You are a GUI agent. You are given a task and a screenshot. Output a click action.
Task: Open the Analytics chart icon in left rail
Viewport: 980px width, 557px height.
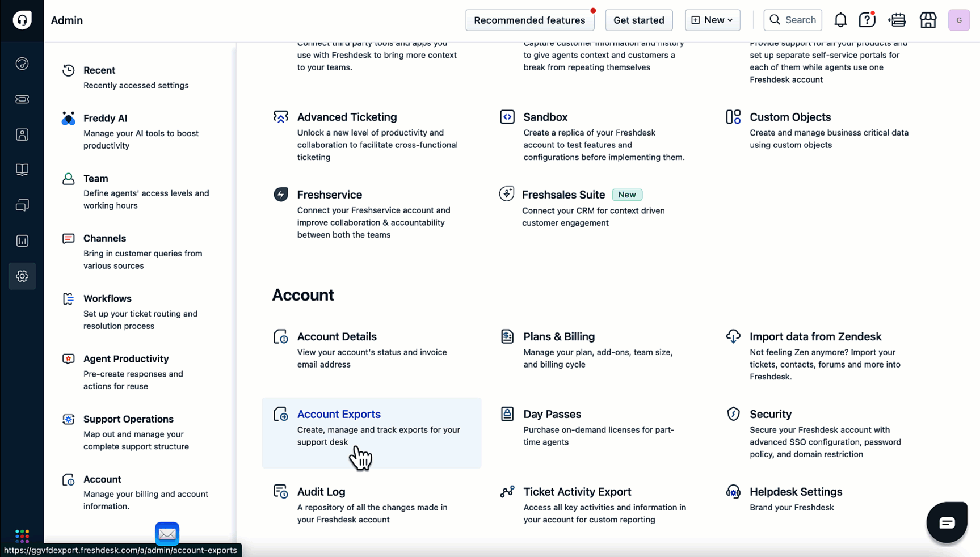tap(22, 240)
